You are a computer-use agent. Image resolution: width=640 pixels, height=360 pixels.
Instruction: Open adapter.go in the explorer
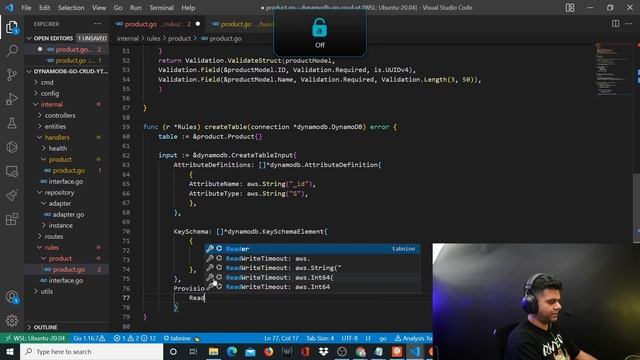click(68, 214)
